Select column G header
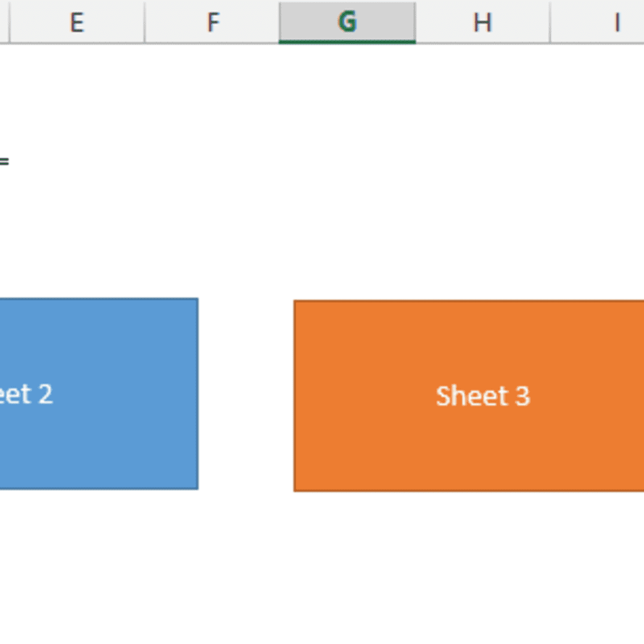The image size is (644, 644). pos(348,21)
